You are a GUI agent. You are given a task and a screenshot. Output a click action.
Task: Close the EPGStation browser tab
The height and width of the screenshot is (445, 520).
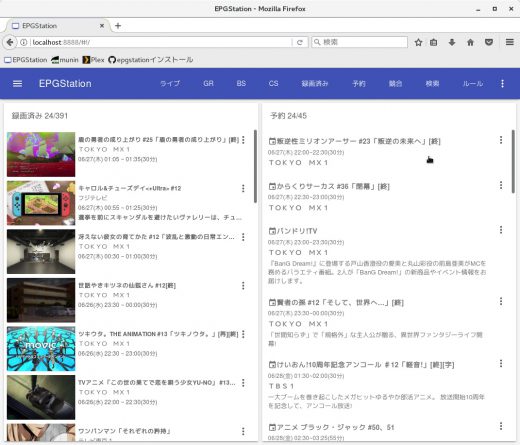102,26
